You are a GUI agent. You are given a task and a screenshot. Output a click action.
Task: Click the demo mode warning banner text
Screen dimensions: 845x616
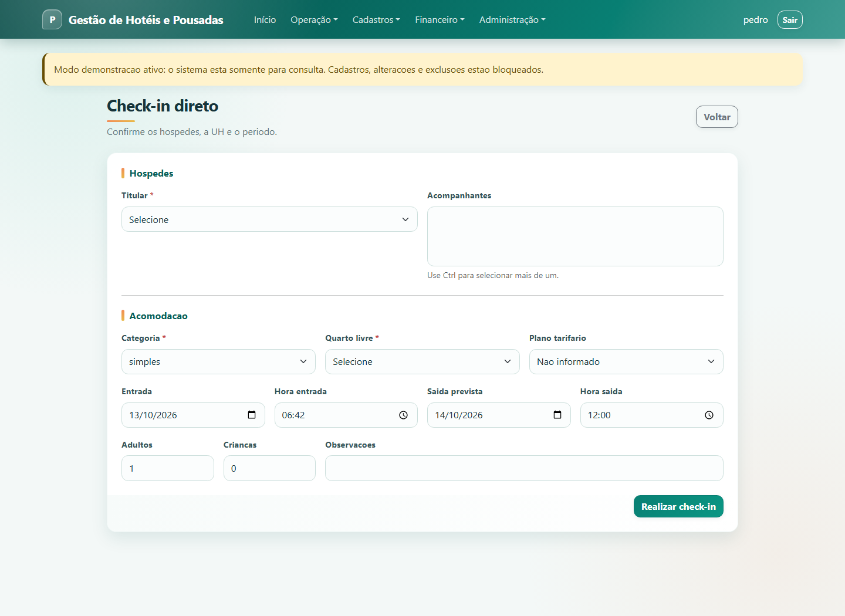299,69
